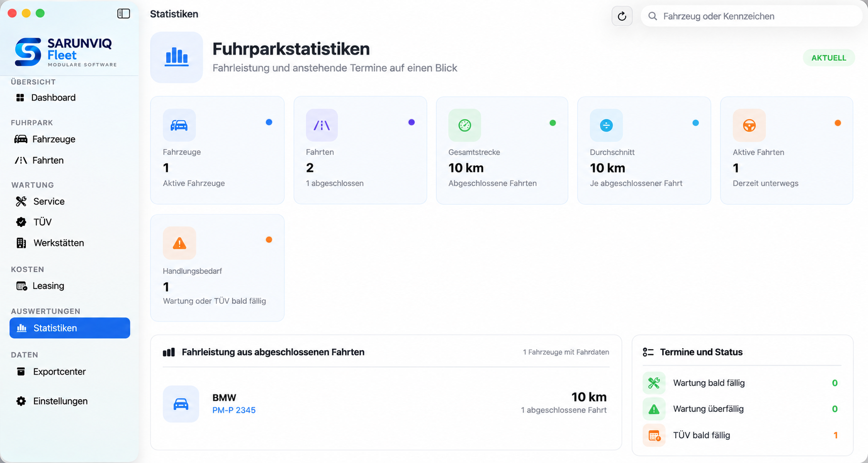Viewport: 868px width, 463px height.
Task: Click the orange count 1 for TÜV bald fällig
Action: click(836, 435)
